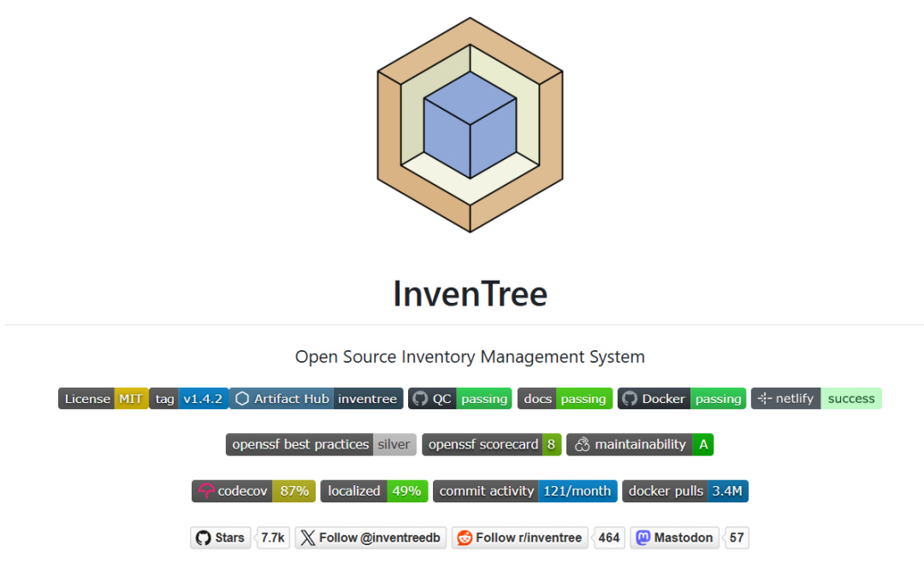Open the Docker passing badge
Viewport: 924px width, 570px height.
(682, 399)
